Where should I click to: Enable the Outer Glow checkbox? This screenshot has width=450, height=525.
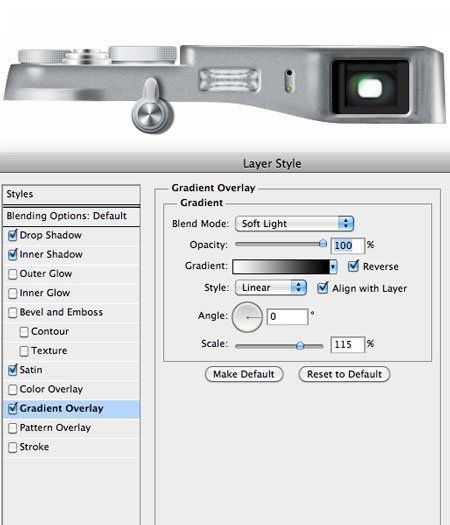(13, 274)
